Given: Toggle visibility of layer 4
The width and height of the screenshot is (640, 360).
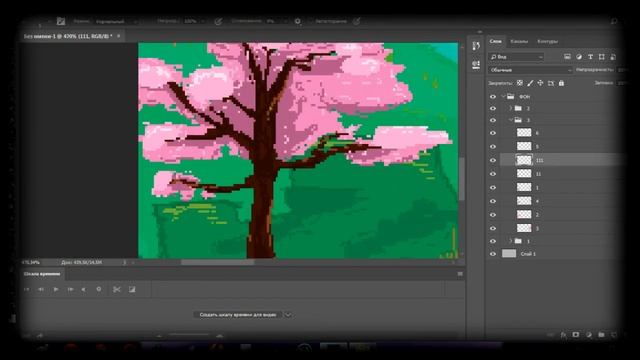Looking at the screenshot, I should pos(493,201).
